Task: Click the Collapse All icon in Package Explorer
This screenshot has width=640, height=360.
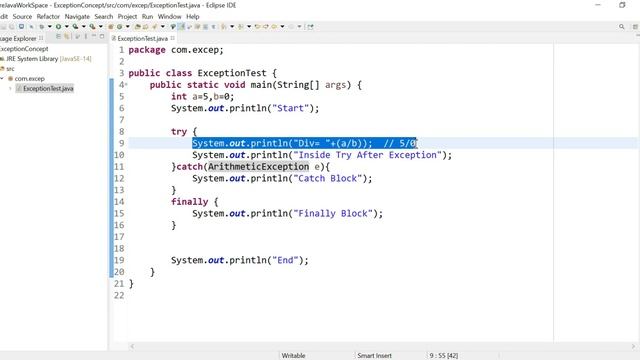Action: (x=58, y=36)
